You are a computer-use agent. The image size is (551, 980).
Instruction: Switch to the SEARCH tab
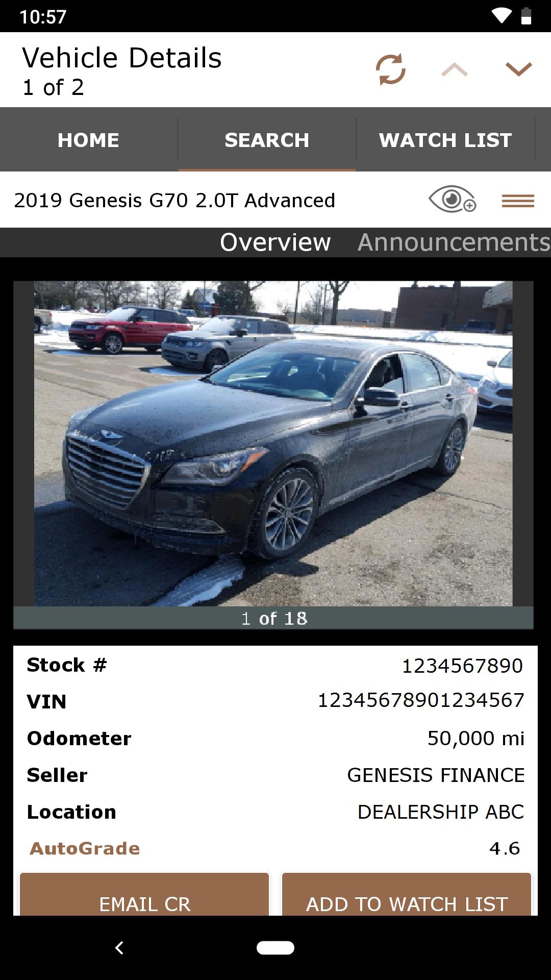tap(267, 140)
